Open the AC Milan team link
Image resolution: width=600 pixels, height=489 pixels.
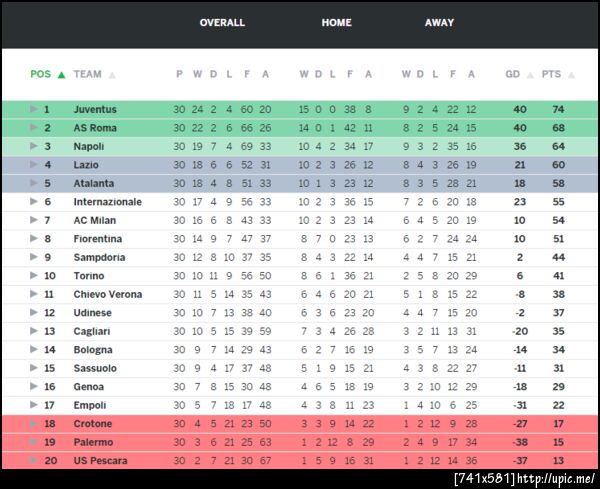click(95, 220)
